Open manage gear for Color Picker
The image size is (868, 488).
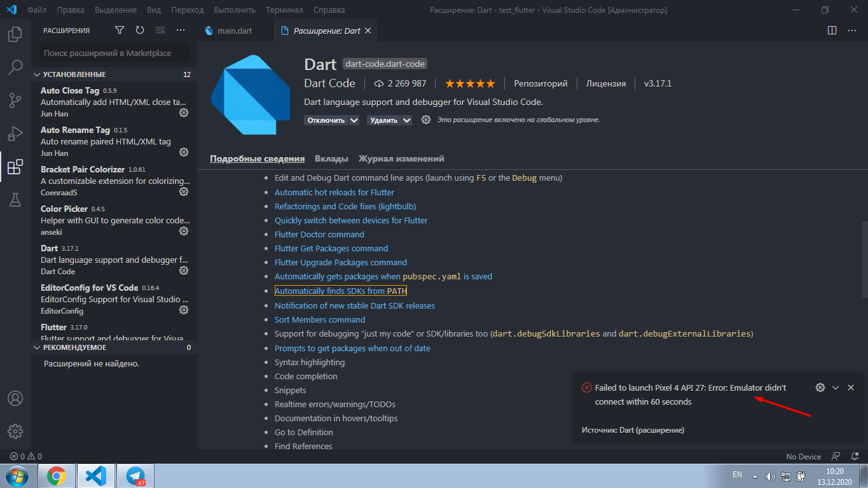184,231
